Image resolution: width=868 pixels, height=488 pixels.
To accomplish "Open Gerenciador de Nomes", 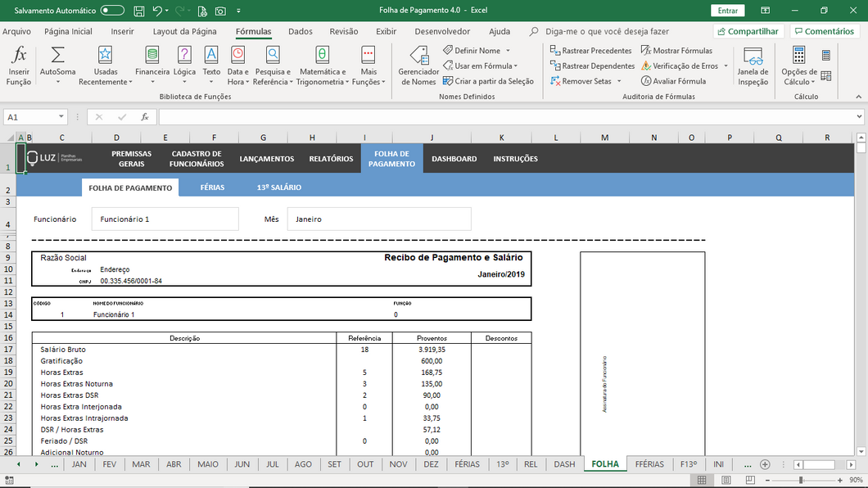I will (x=418, y=66).
